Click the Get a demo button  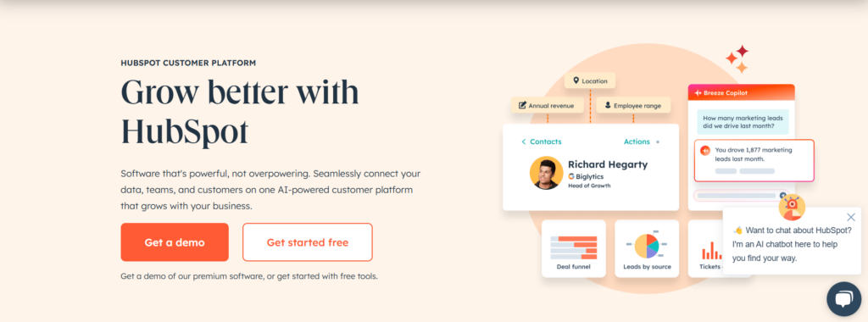tap(175, 242)
